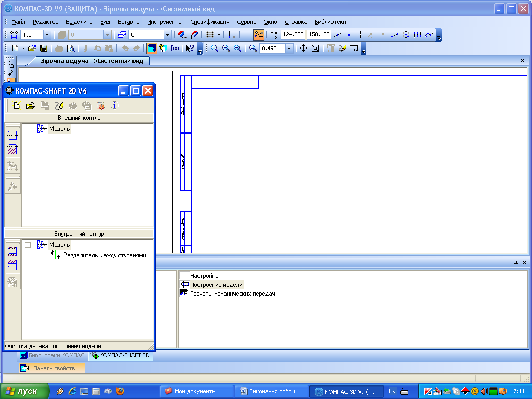532x399 pixels.
Task: Click the Внешний контур header
Action: pos(79,118)
